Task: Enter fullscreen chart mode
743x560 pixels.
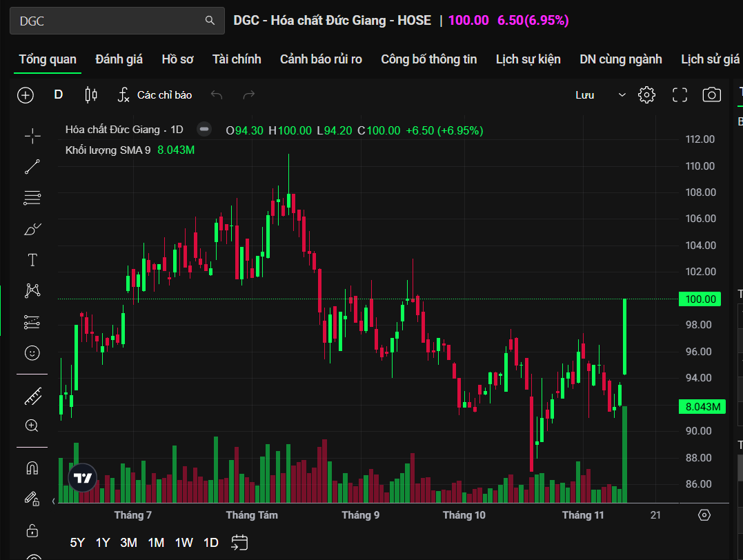Action: click(680, 95)
